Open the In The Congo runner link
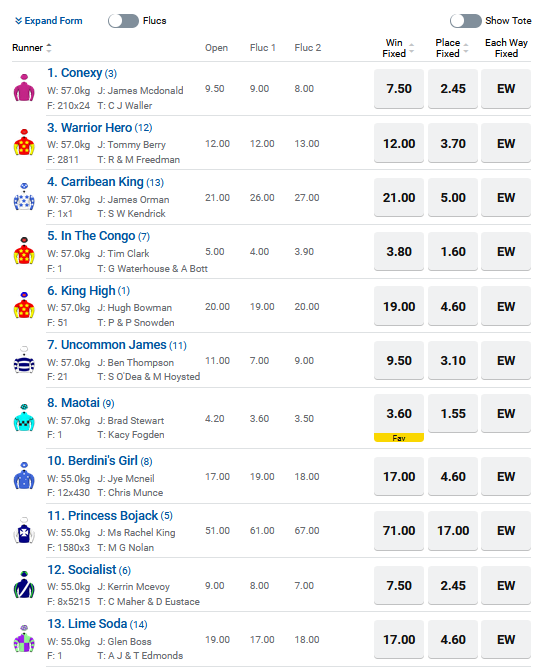 coord(91,236)
